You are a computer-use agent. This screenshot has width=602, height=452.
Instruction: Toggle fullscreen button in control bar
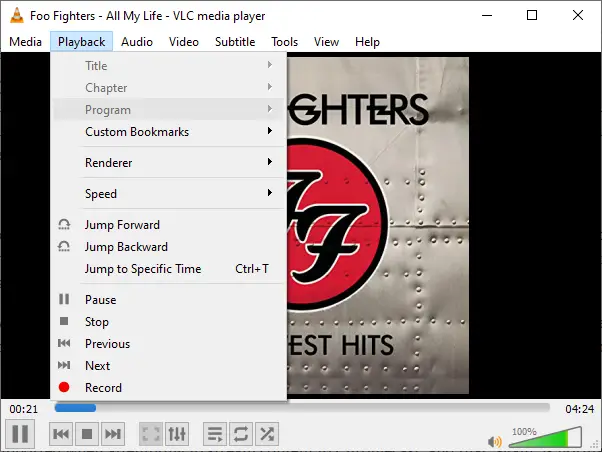click(151, 434)
